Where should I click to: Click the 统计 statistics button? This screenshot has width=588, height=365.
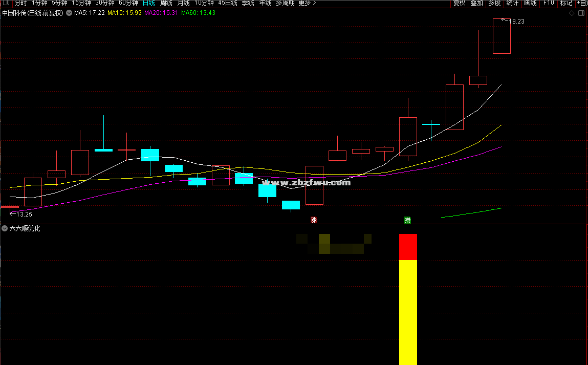click(x=512, y=3)
